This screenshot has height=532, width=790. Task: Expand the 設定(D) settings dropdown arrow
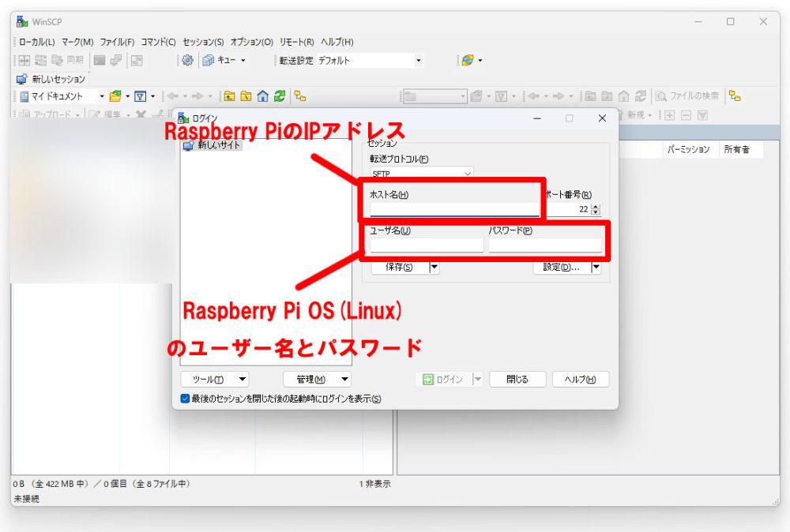597,267
